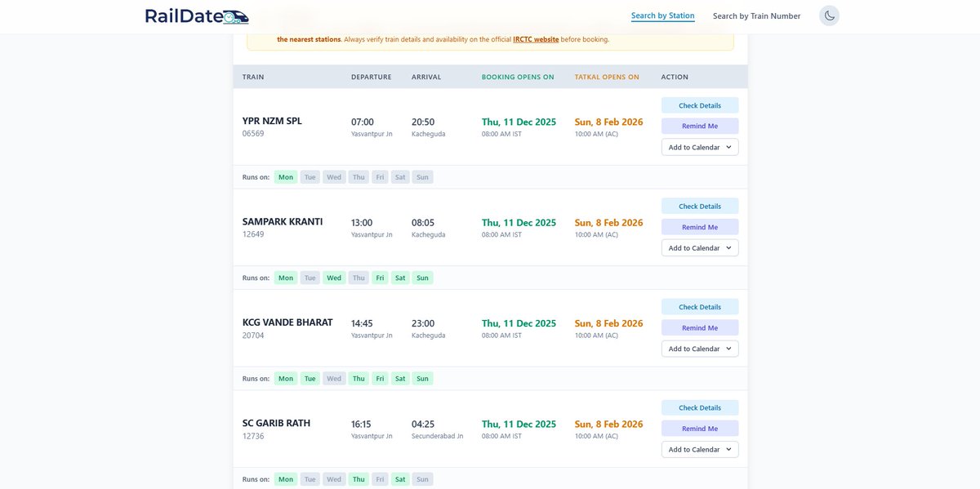This screenshot has width=980, height=489.
Task: Click 07:00 departure time of YPR NZM SPL
Action: point(363,122)
